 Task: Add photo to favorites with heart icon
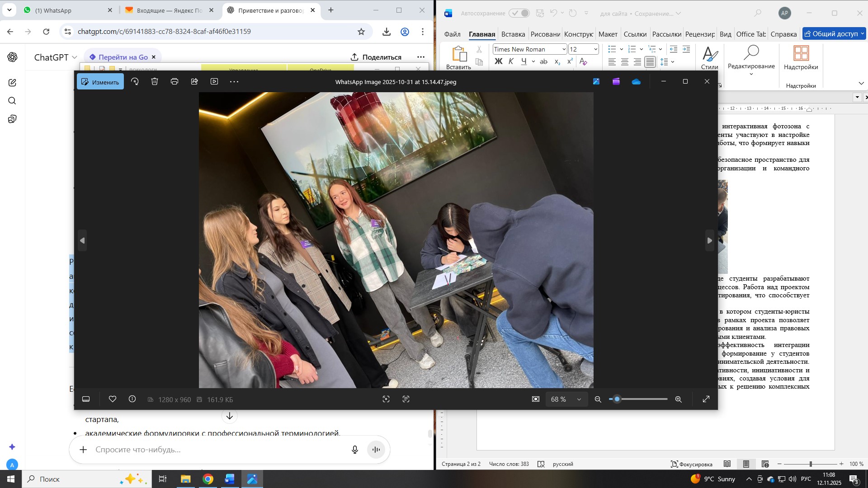pos(113,399)
